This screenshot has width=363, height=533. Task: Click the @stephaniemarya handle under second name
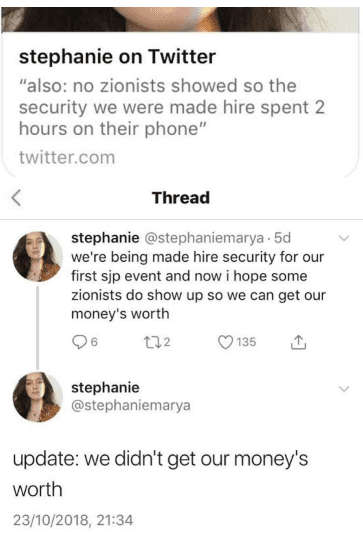point(131,405)
